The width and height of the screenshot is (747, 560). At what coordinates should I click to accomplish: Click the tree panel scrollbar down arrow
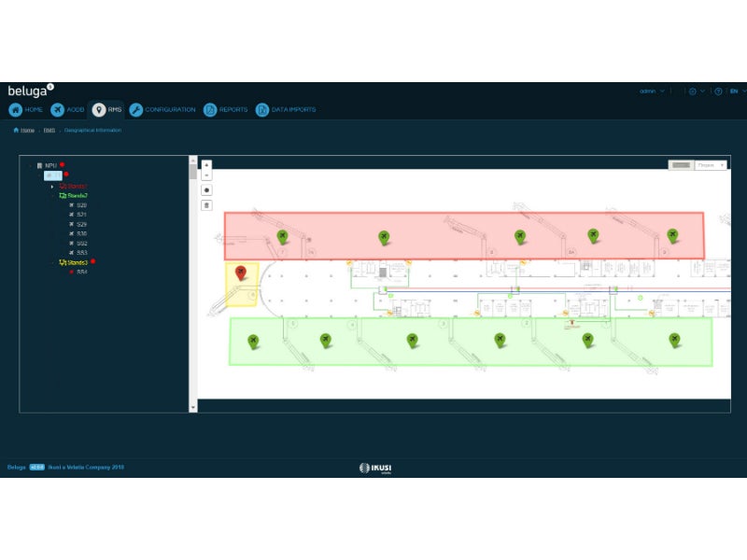(193, 407)
